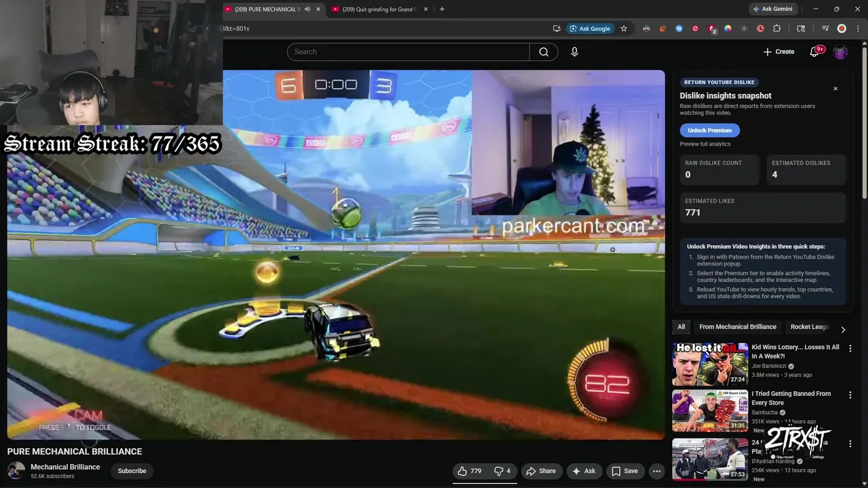Switch to Quit grinding for Grand tab
This screenshot has height=488, width=868.
[x=380, y=9]
